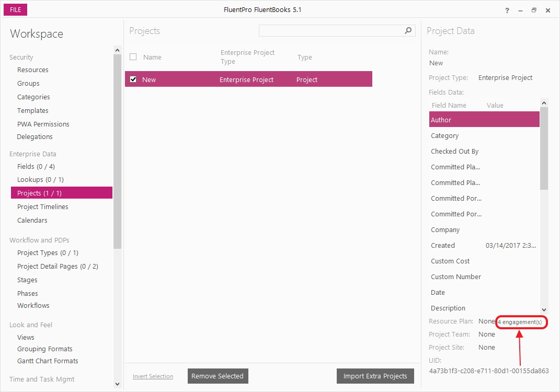Open Lookups (0 / 1)

click(40, 180)
